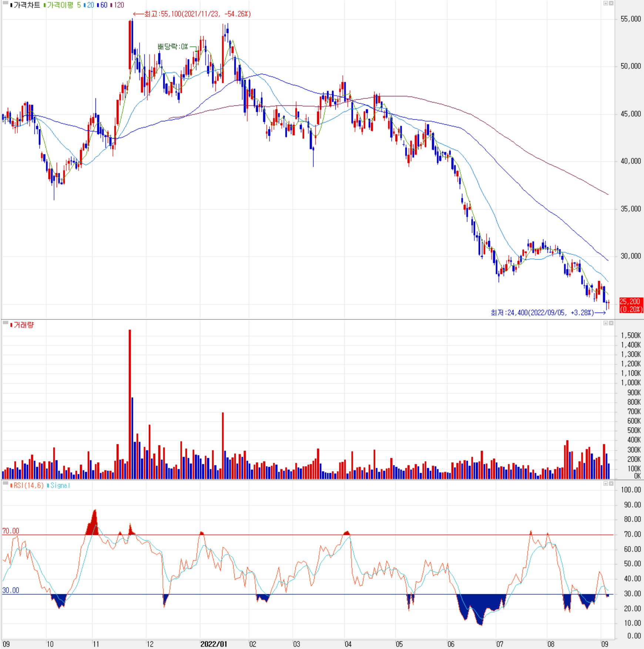Image resolution: width=644 pixels, height=649 pixels.
Task: Select the 가격차트 legend label
Action: point(26,5)
